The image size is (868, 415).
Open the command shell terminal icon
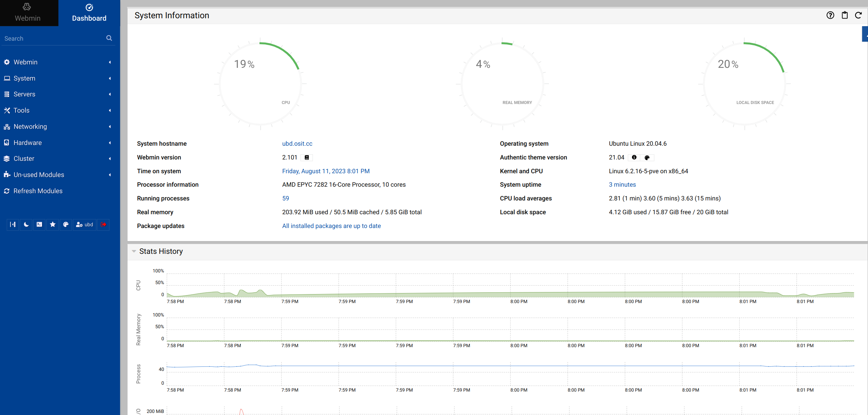click(39, 225)
